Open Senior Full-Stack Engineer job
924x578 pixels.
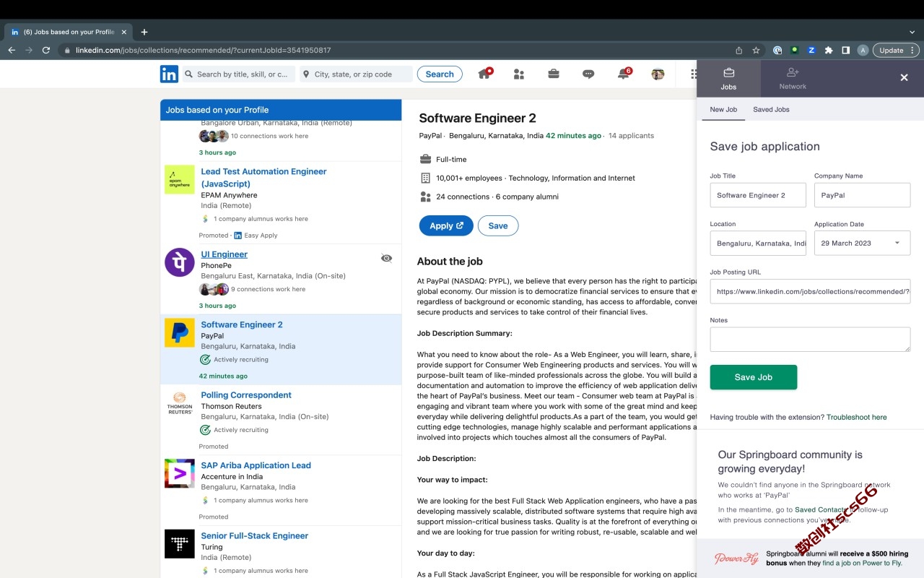pyautogui.click(x=254, y=535)
